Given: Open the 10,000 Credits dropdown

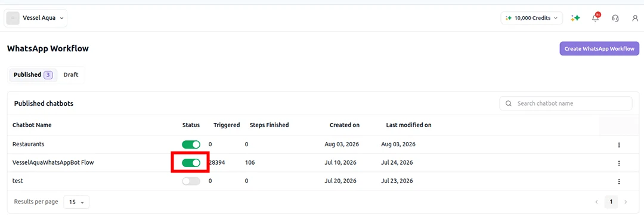Looking at the screenshot, I should click(531, 18).
